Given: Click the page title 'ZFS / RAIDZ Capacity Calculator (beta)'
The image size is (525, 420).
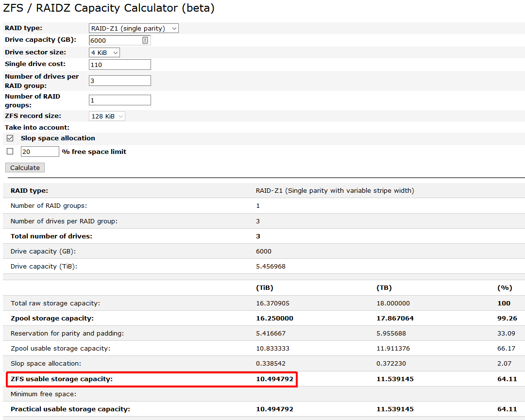Looking at the screenshot, I should pos(108,8).
